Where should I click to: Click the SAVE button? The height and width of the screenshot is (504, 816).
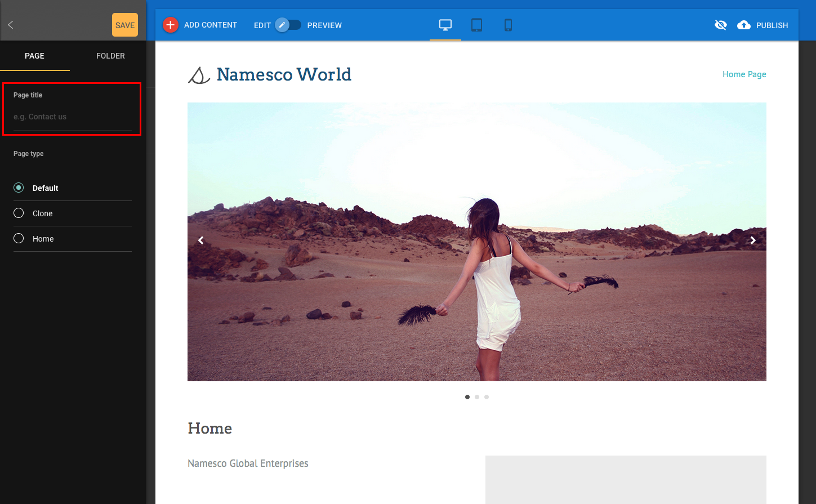(125, 25)
